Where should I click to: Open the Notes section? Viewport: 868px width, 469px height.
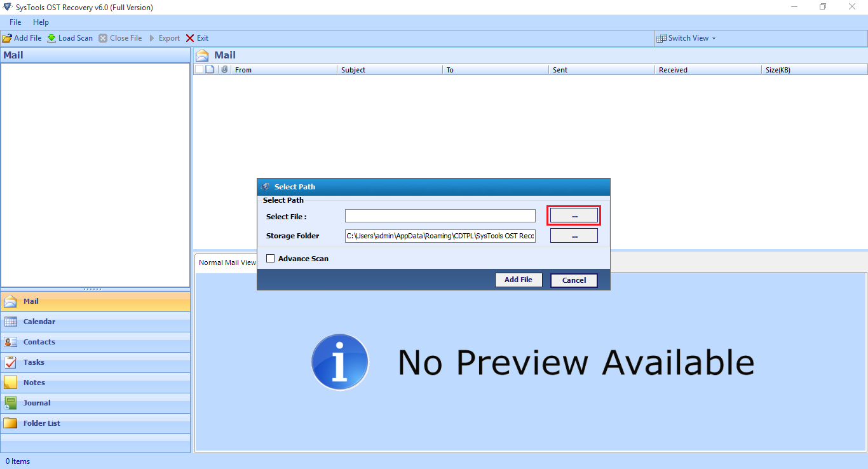tap(95, 383)
